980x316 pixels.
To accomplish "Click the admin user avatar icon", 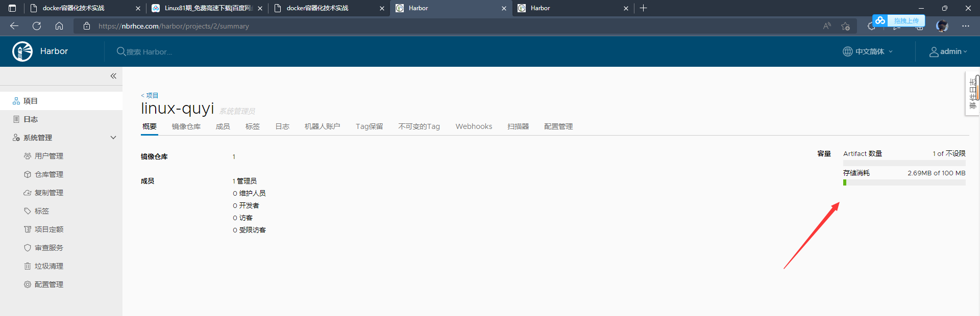I will pos(934,51).
